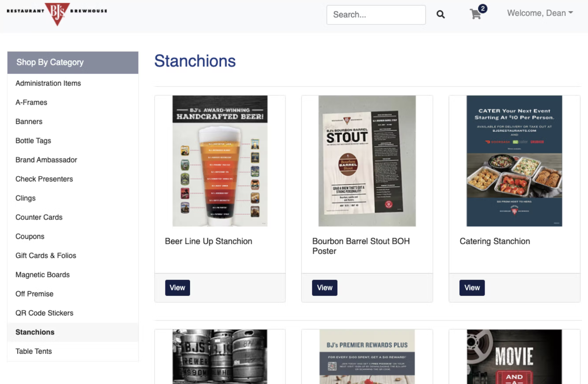View the Catering Stanchion product
Screen dimensions: 588x384
point(472,287)
